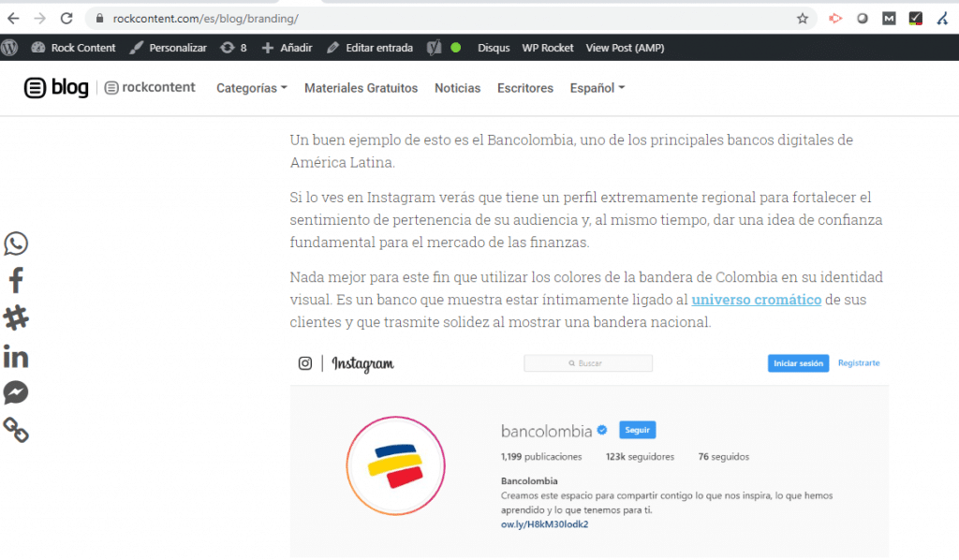Click the 1,199 publicaciones count

click(541, 457)
